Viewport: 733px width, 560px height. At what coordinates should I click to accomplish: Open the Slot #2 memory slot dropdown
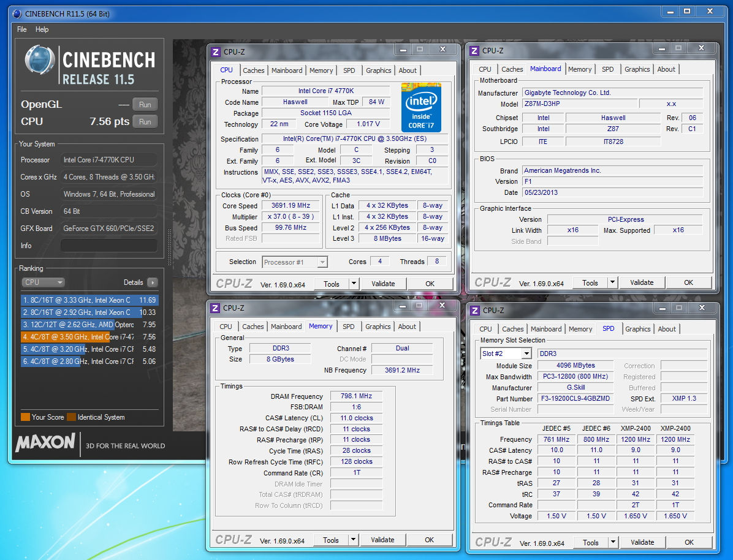point(526,354)
